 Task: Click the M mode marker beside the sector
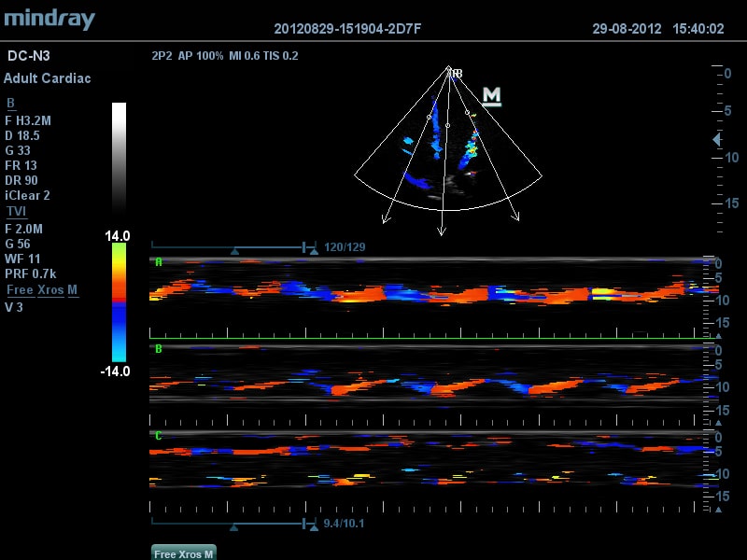[x=492, y=96]
